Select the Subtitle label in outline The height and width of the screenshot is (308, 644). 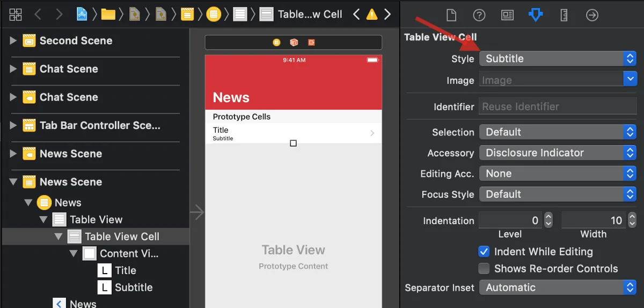tap(133, 288)
